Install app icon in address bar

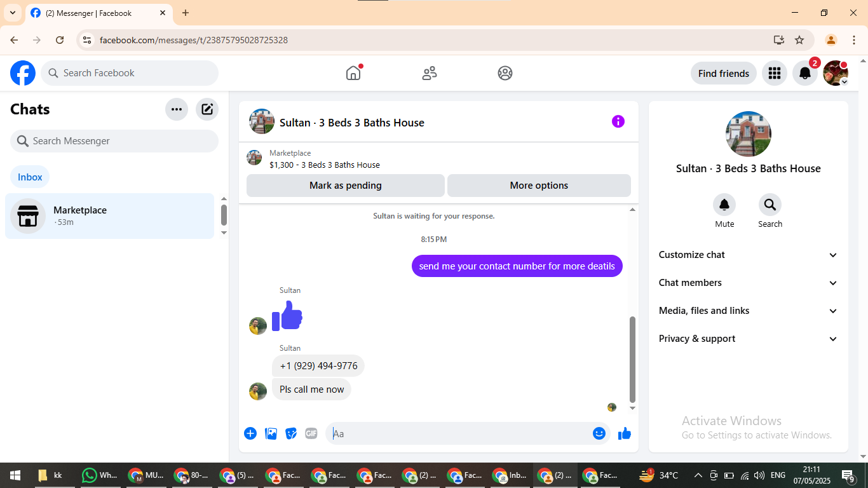pos(779,40)
